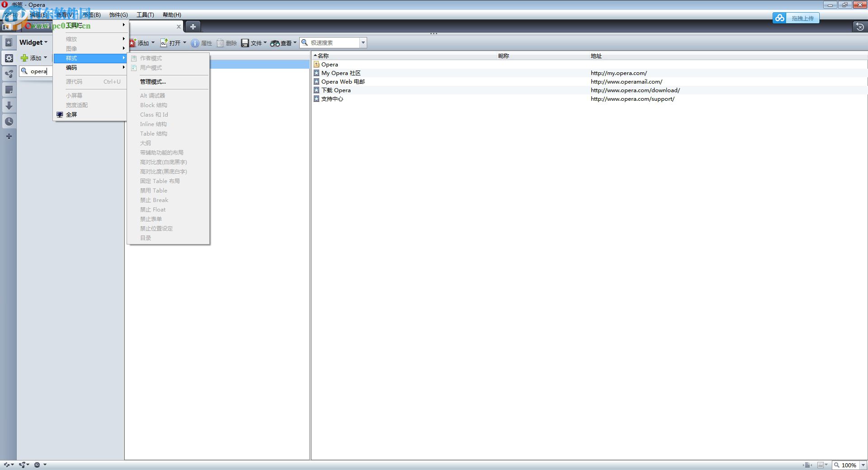Screen dimensions: 868x470
Task: Open a new tab with the plus button
Action: (193, 26)
